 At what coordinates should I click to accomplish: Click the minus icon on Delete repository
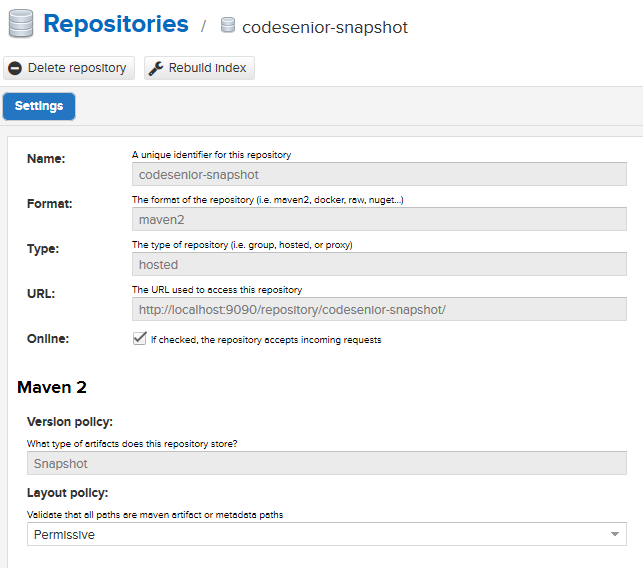tap(15, 68)
